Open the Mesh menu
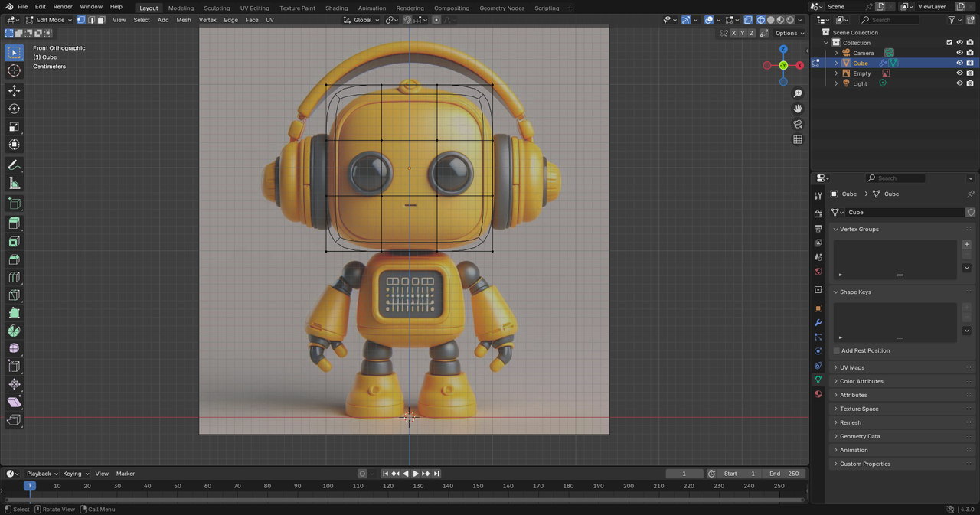This screenshot has height=515, width=980. (183, 19)
